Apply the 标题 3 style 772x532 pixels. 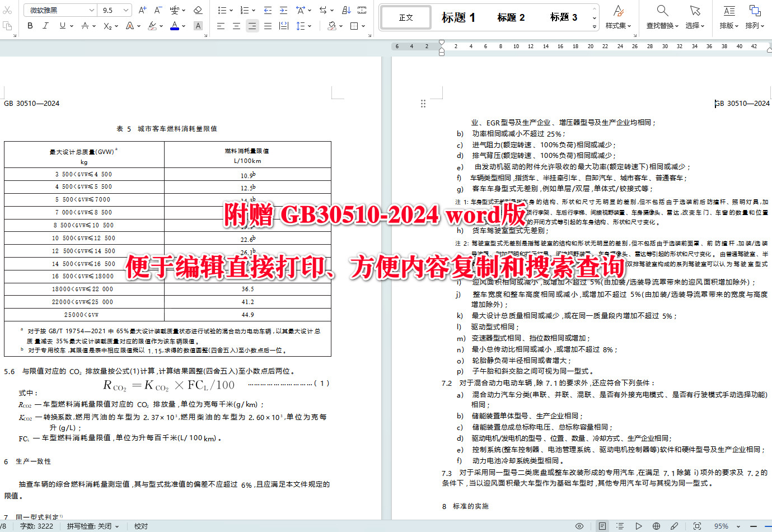563,17
